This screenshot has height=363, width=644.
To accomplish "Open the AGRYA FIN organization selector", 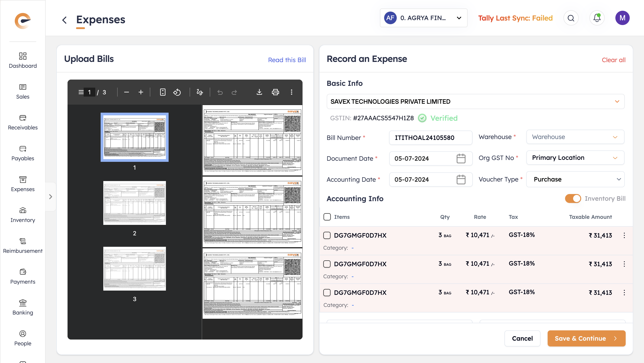I will pos(423,18).
